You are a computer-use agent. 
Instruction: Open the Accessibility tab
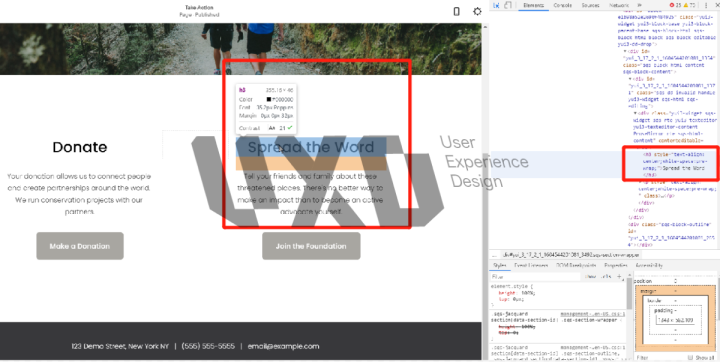pyautogui.click(x=649, y=266)
